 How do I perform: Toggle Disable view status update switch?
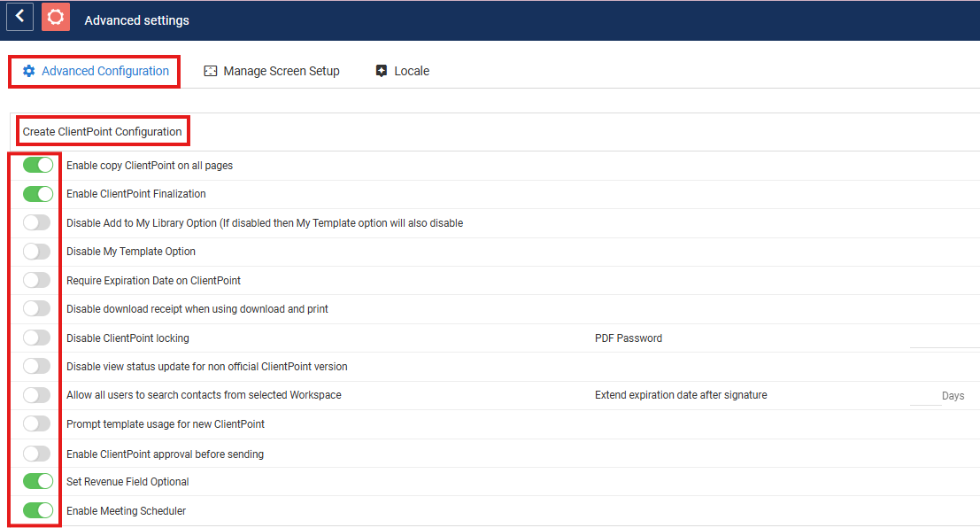coord(37,366)
